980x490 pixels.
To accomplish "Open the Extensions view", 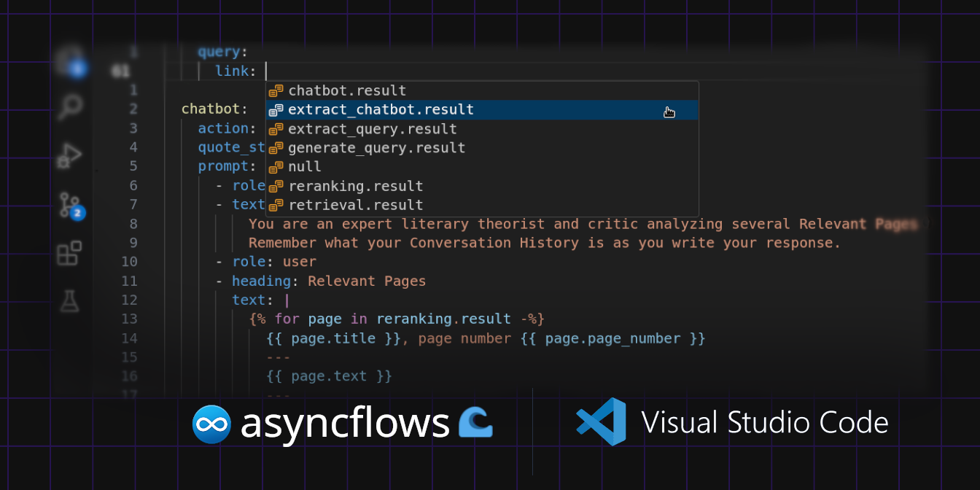I will (x=69, y=253).
